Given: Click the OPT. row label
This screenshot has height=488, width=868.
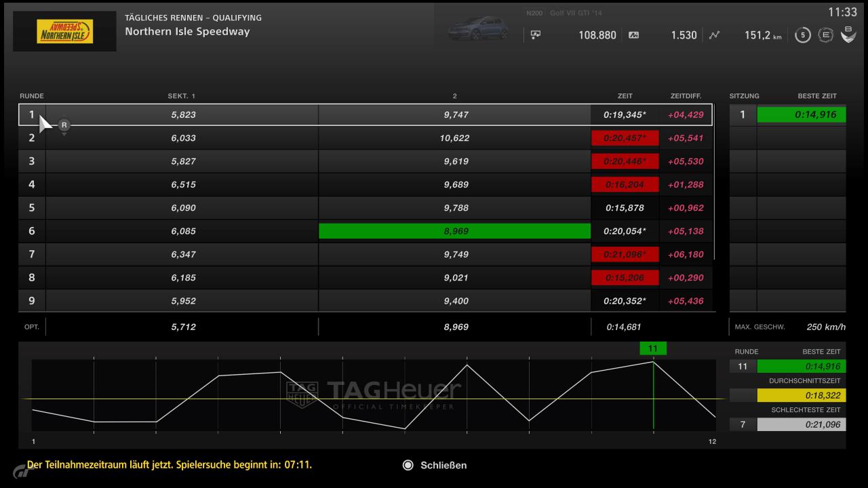Looking at the screenshot, I should click(32, 327).
